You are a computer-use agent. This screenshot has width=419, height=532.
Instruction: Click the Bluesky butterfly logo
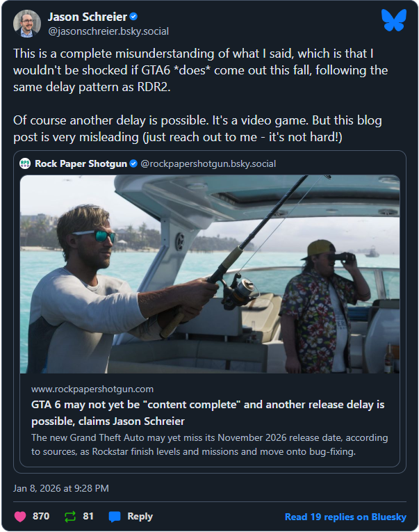tap(393, 21)
